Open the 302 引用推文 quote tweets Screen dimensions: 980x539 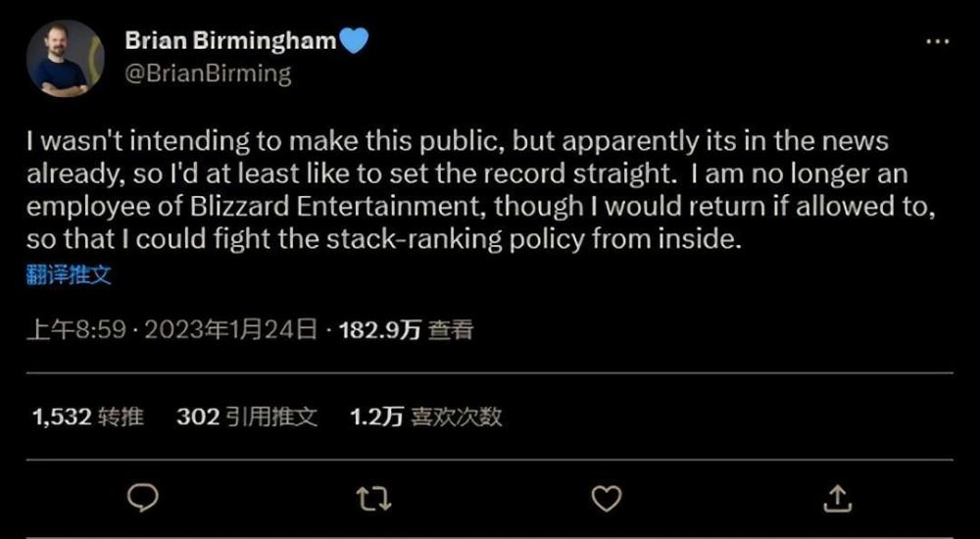point(247,416)
